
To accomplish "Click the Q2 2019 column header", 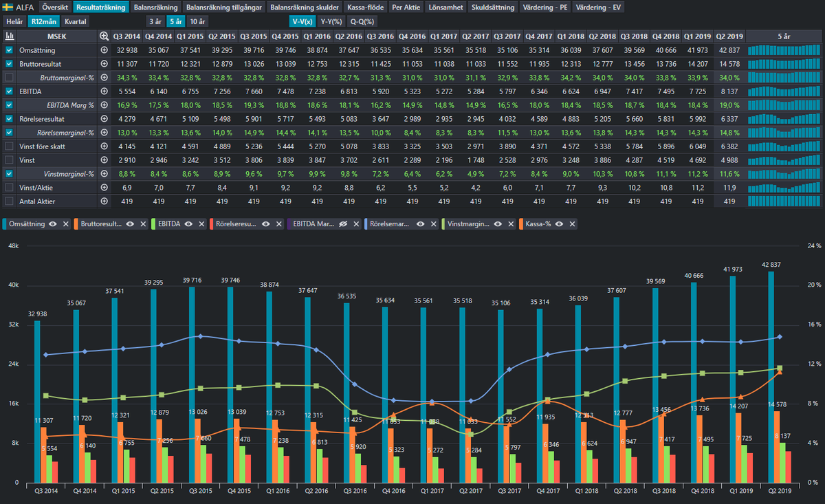I will pyautogui.click(x=729, y=36).
